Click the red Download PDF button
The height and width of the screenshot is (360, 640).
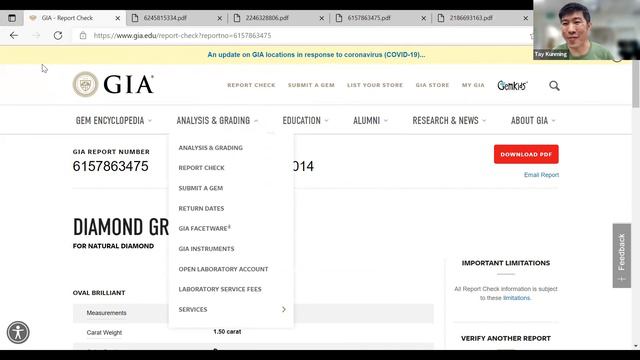pos(526,154)
